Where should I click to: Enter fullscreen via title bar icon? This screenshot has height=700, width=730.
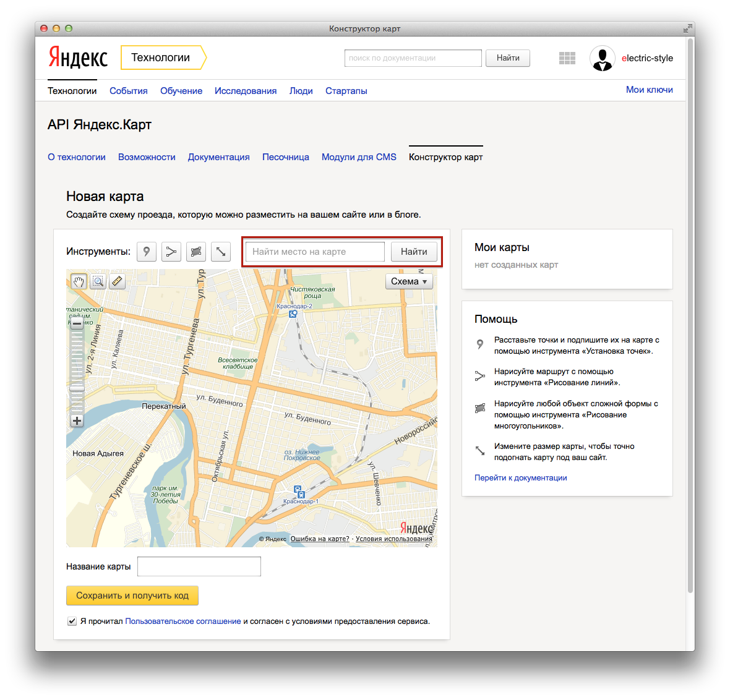(687, 29)
